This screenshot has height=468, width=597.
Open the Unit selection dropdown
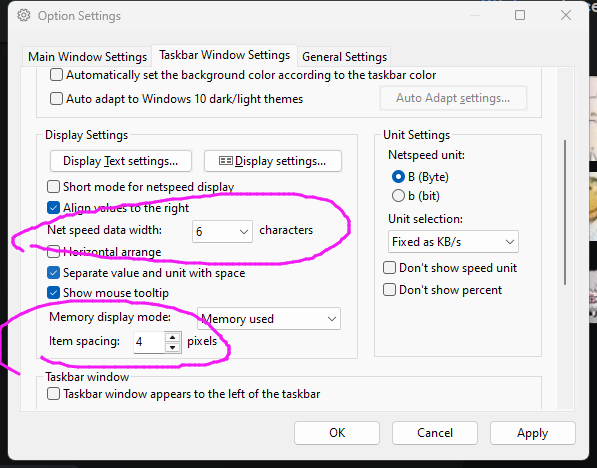(453, 241)
